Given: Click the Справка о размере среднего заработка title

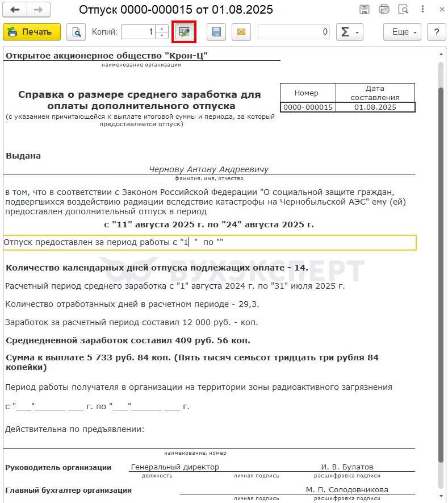Looking at the screenshot, I should (x=140, y=100).
